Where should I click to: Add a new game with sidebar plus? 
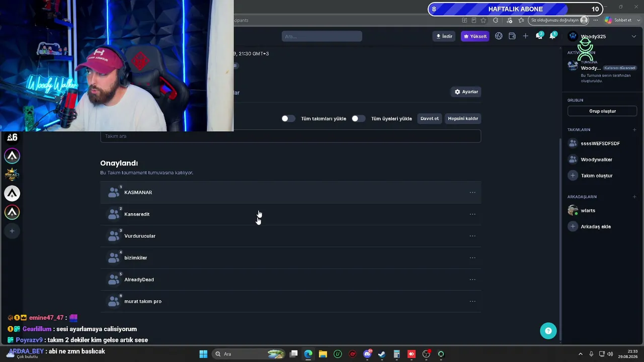pyautogui.click(x=12, y=231)
